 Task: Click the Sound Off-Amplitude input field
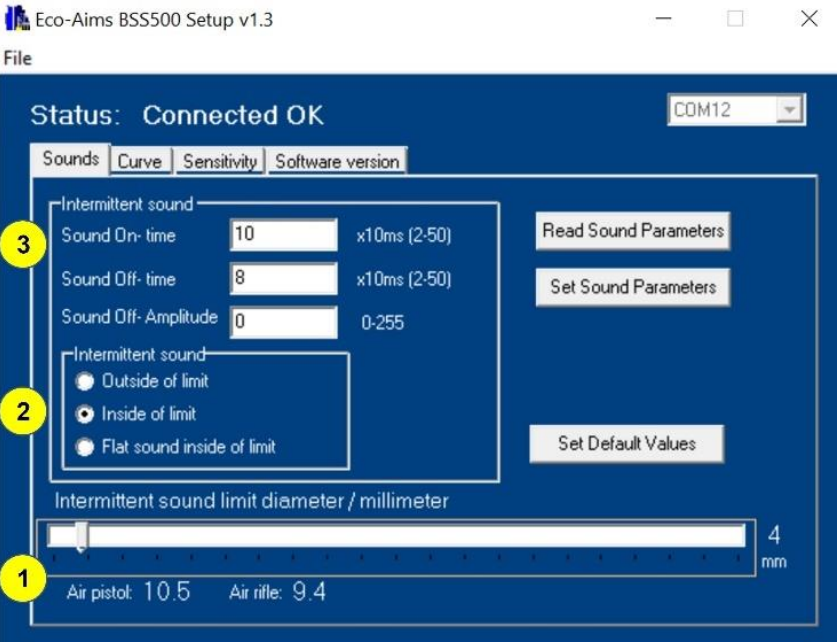[284, 322]
